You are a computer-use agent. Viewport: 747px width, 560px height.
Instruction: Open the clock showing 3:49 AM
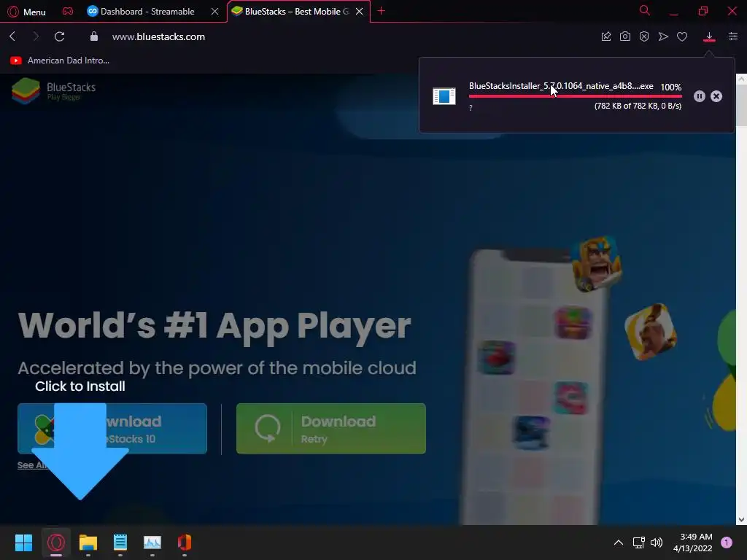coord(693,542)
